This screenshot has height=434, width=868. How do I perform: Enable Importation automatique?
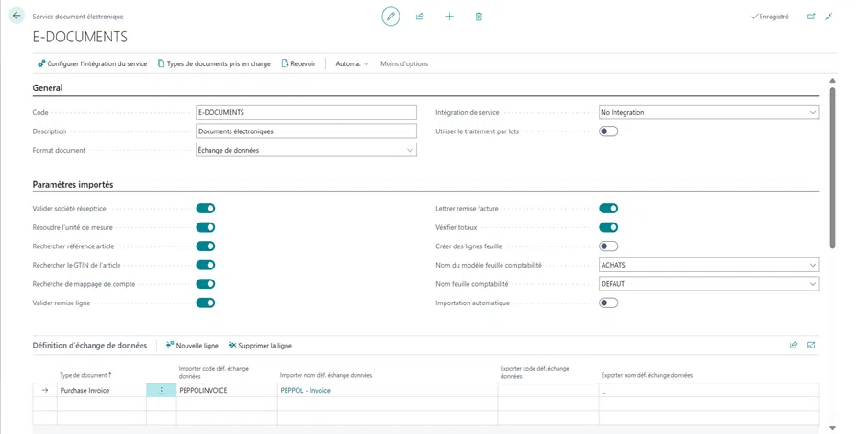click(x=608, y=303)
